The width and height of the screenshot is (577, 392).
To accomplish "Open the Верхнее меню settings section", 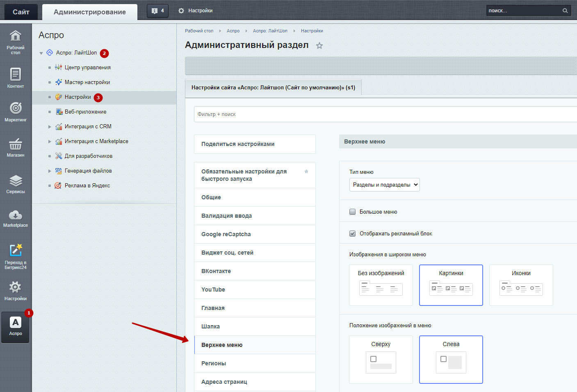I will [x=255, y=345].
